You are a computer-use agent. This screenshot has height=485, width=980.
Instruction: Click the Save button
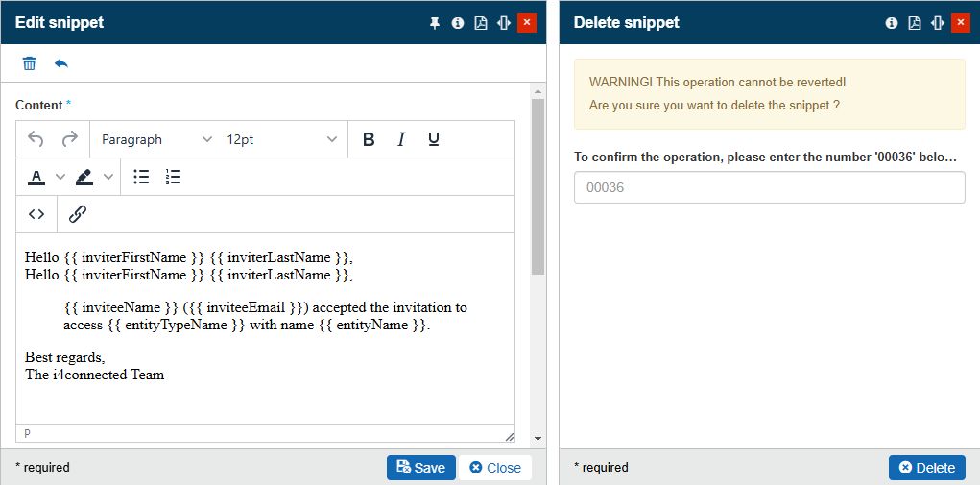[420, 468]
